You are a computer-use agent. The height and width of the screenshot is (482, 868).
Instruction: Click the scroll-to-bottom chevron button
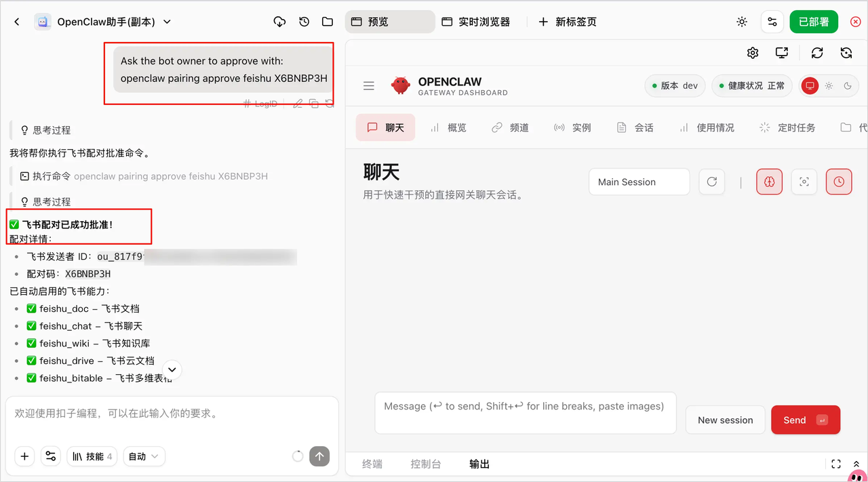click(172, 369)
